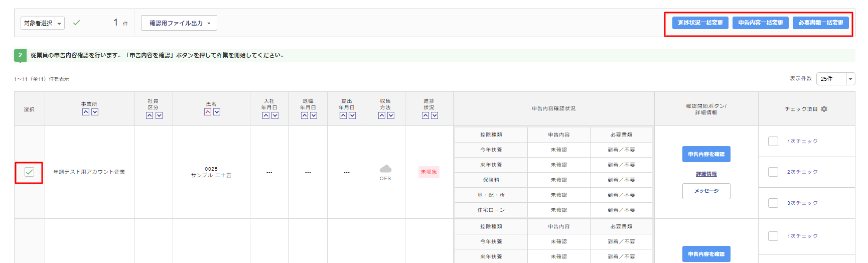The width and height of the screenshot is (868, 263).
Task: Sort 収集方法 column ascending
Action: pyautogui.click(x=382, y=115)
